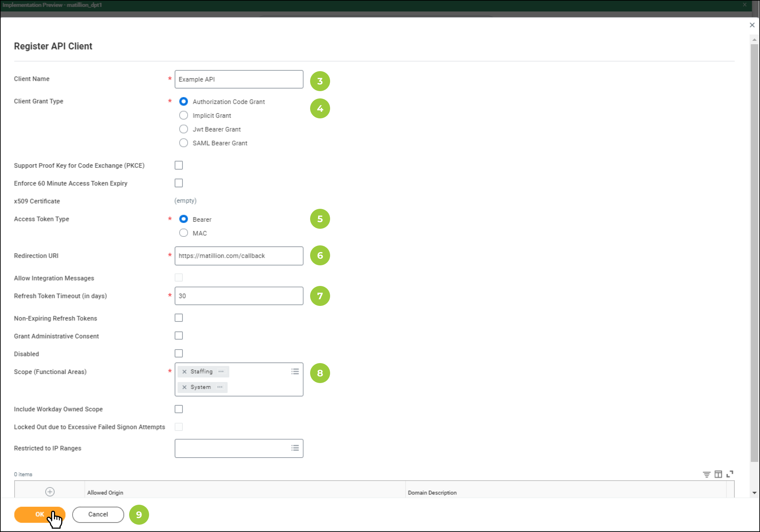This screenshot has width=760, height=532.
Task: Open related actions for Staffing tag
Action: 221,371
